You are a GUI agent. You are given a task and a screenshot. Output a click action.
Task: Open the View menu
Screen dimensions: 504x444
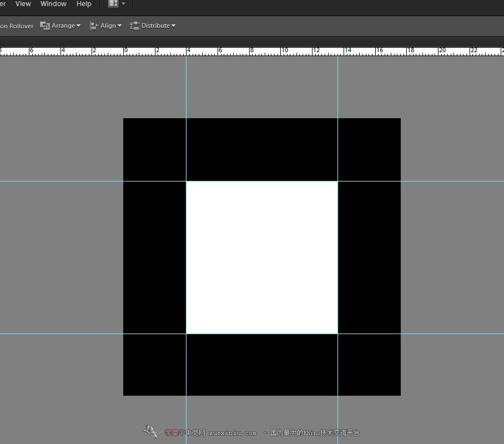[x=23, y=4]
